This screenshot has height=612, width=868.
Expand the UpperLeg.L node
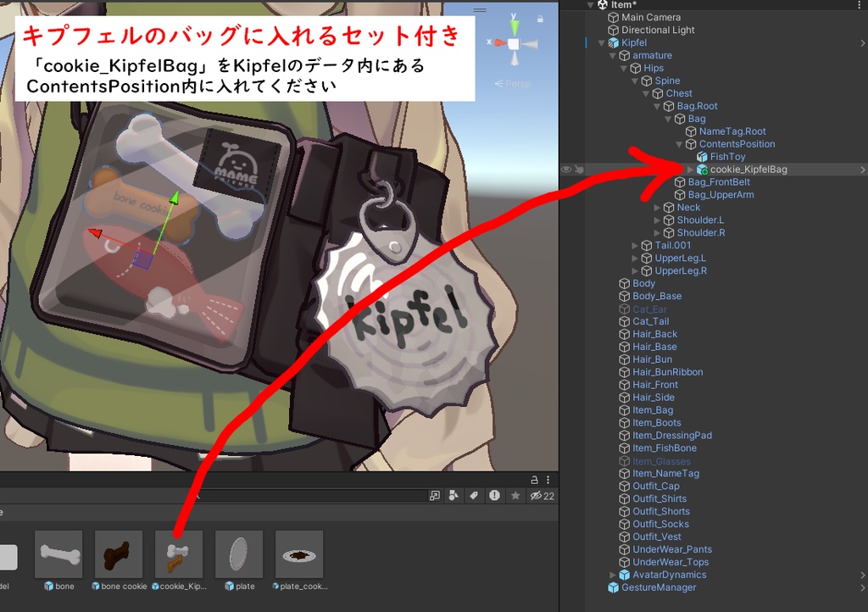pos(634,258)
